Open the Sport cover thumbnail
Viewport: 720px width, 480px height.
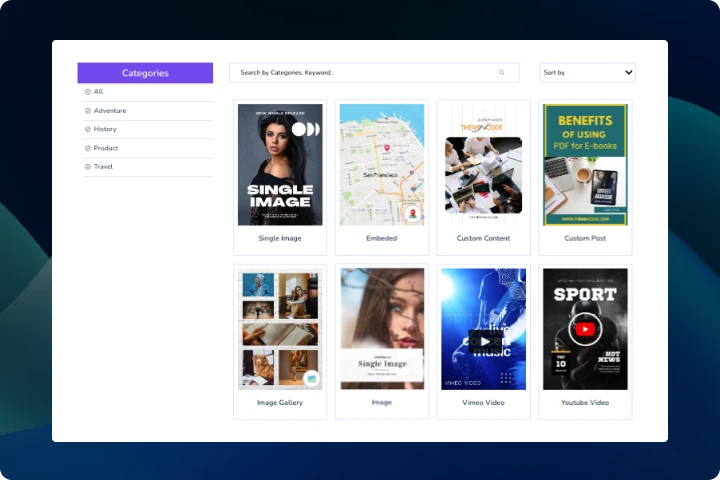click(585, 329)
